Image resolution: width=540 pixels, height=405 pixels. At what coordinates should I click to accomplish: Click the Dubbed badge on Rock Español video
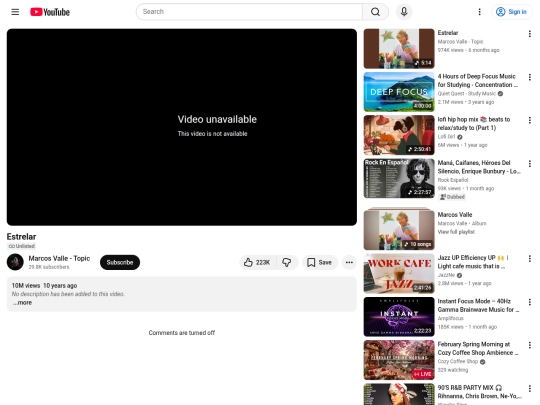pyautogui.click(x=452, y=197)
